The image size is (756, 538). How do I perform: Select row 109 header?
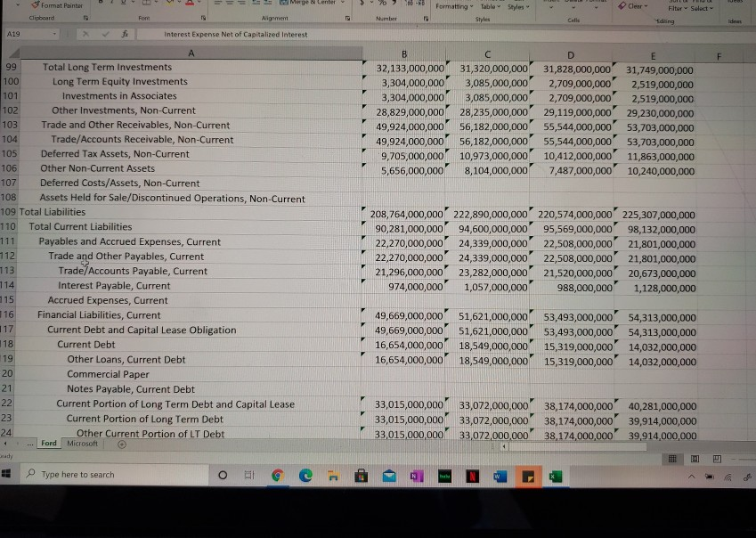[x=9, y=212]
